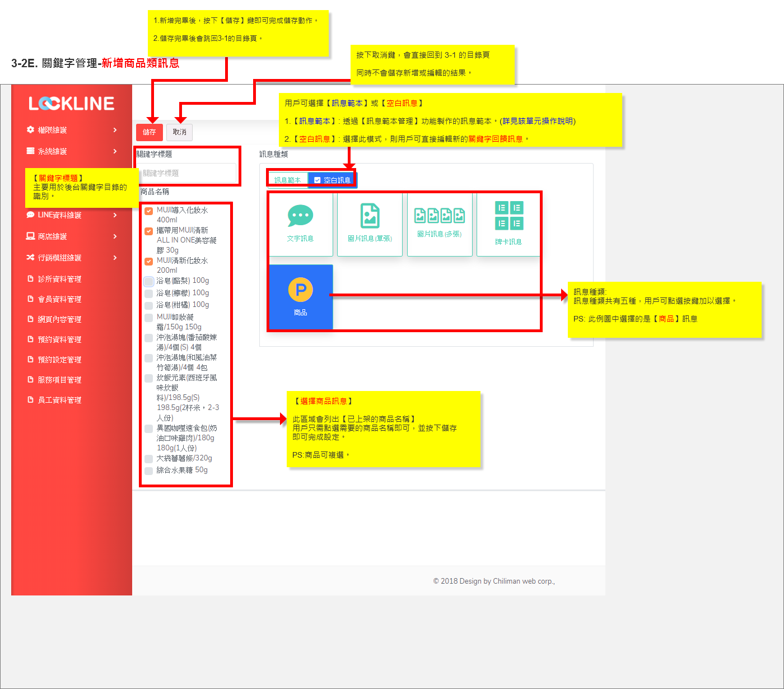Select the 文字訊息 chat bubble icon

[x=300, y=216]
